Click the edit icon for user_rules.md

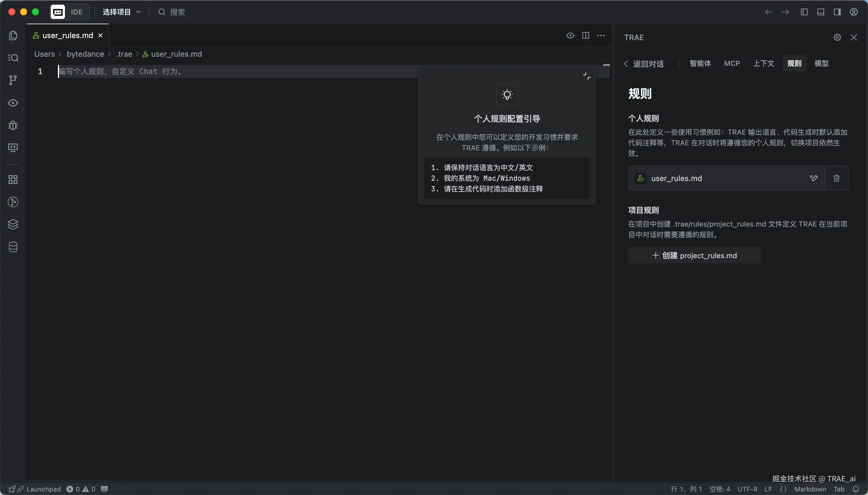coord(813,178)
